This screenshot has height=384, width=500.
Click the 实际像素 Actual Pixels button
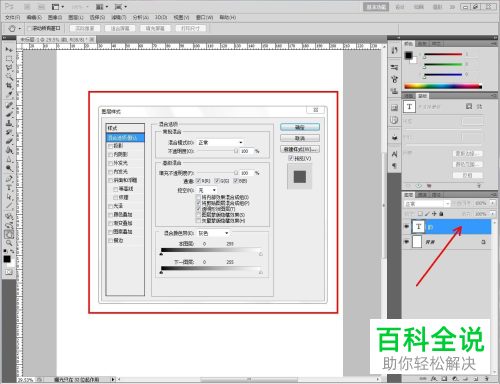(x=85, y=29)
